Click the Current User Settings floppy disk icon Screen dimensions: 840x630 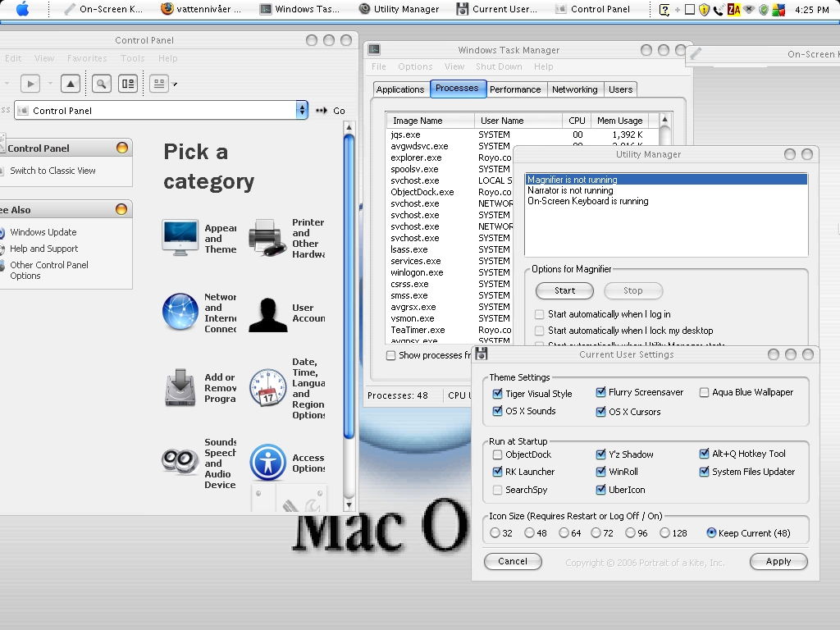(x=481, y=354)
